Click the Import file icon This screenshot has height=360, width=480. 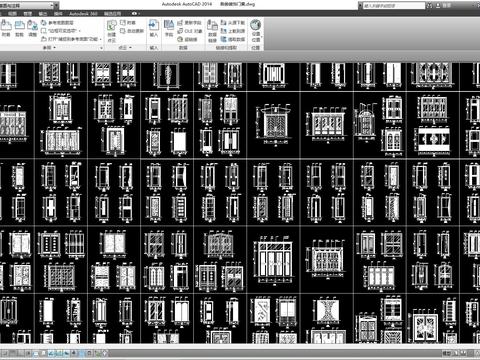tap(154, 28)
